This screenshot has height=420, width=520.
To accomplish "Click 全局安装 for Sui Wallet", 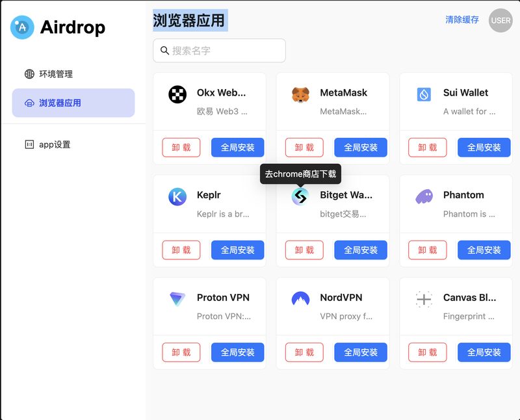I will pyautogui.click(x=484, y=148).
